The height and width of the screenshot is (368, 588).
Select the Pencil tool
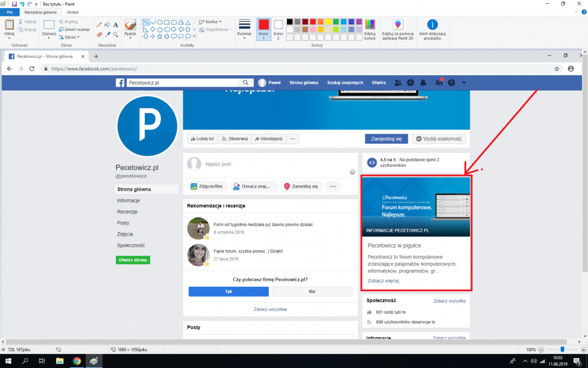pyautogui.click(x=99, y=25)
